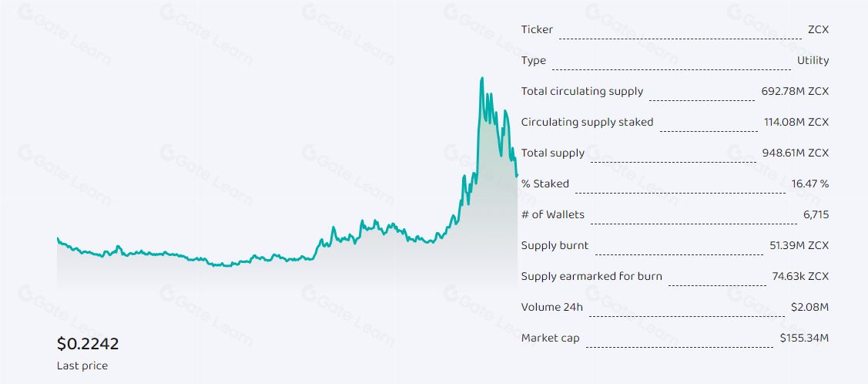Click the Utility type value

pos(813,60)
